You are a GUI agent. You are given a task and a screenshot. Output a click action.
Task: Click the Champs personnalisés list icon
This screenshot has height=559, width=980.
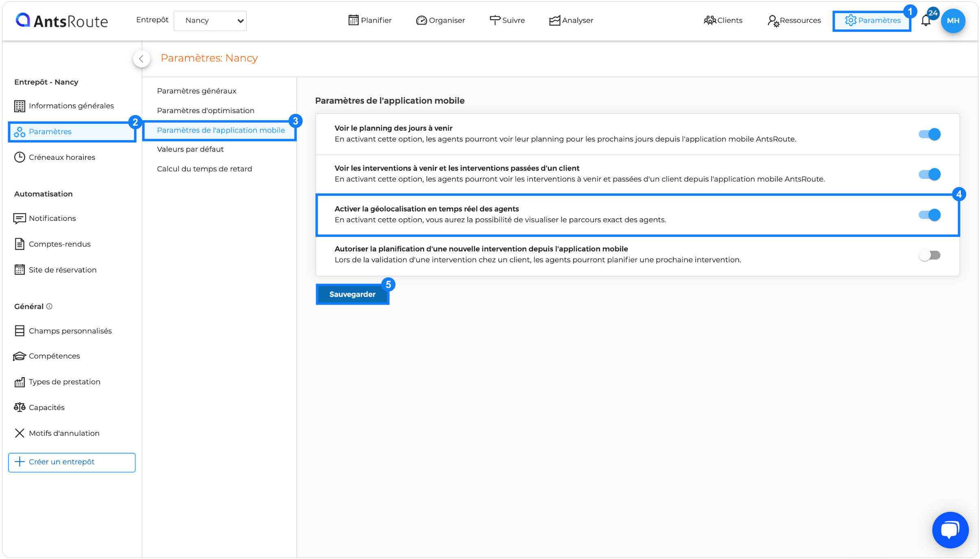tap(20, 331)
